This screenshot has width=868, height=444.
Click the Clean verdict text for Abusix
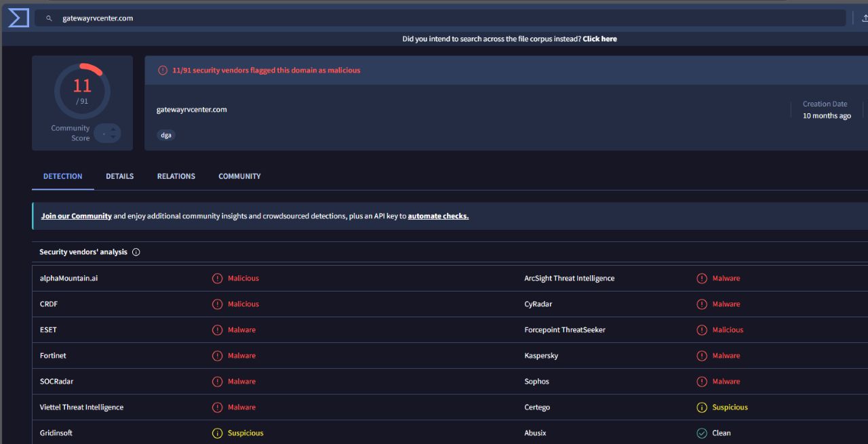pos(722,433)
